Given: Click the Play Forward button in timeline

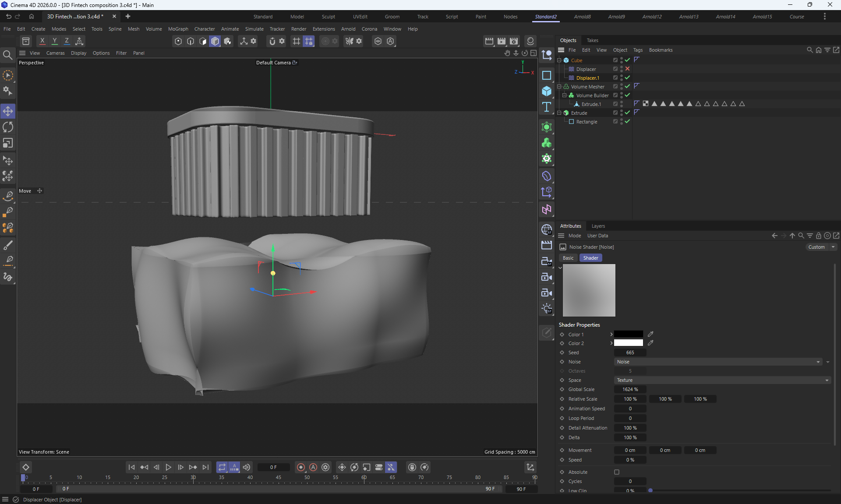Looking at the screenshot, I should coord(168,467).
